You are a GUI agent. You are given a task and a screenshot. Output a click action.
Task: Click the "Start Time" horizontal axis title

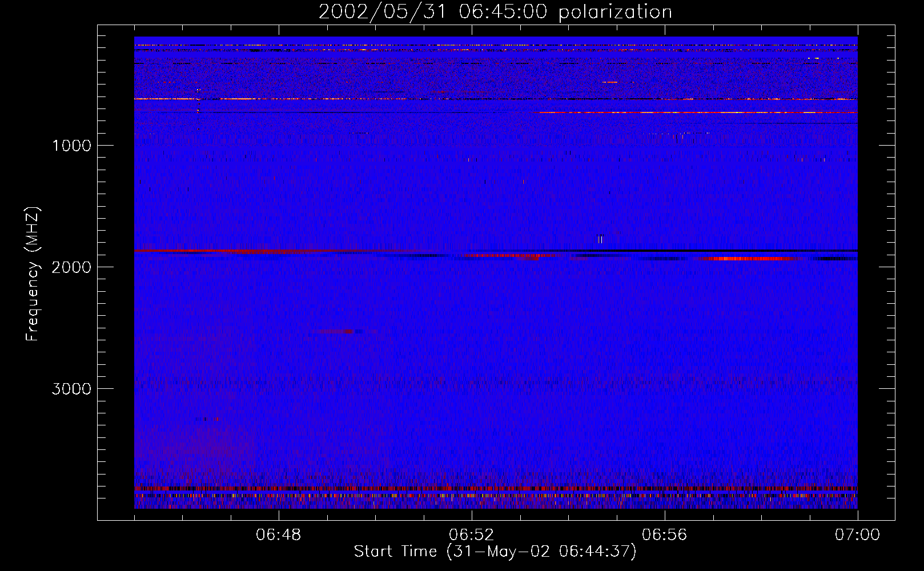[495, 552]
